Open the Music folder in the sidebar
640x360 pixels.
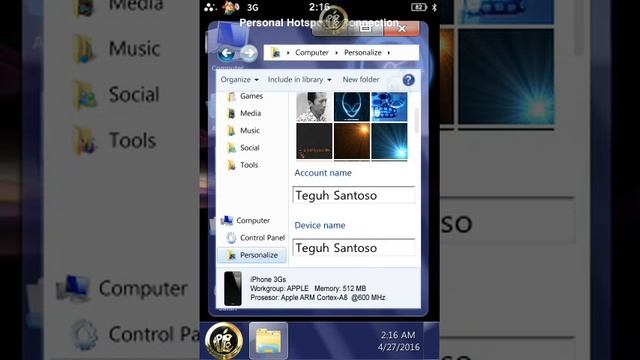pos(250,131)
